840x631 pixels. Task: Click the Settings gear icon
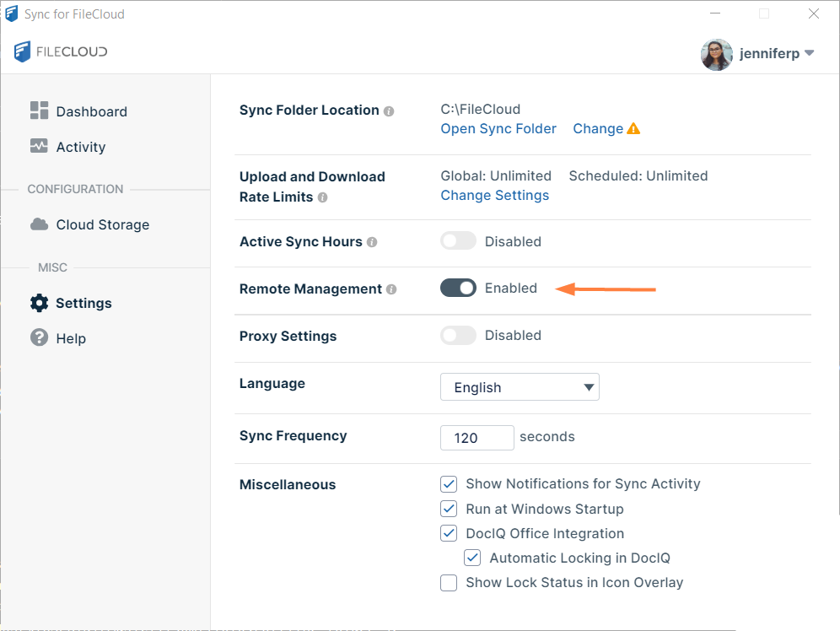click(39, 303)
